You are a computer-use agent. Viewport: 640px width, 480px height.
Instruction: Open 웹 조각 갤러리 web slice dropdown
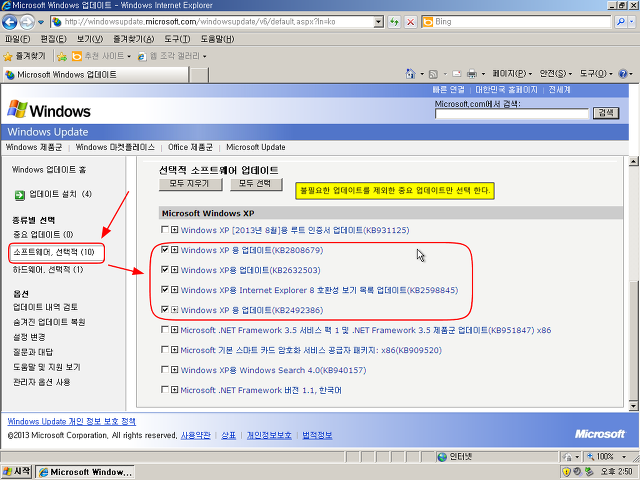(x=172, y=56)
